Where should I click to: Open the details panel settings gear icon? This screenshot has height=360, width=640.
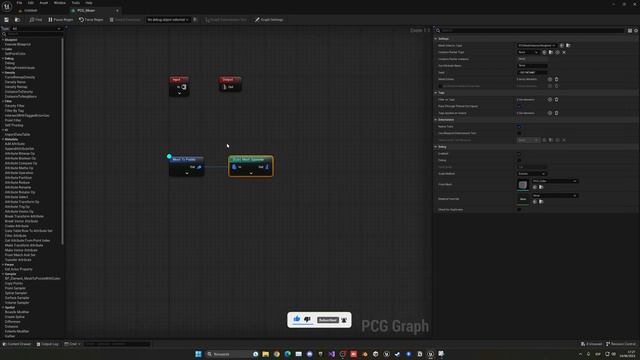(x=636, y=31)
